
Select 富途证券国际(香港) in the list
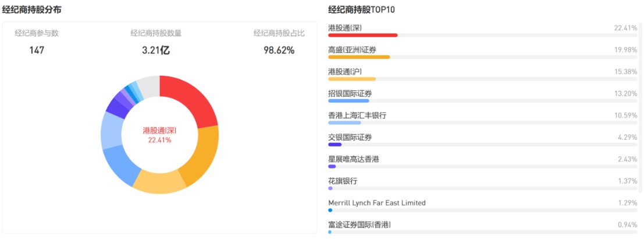[x=359, y=225]
